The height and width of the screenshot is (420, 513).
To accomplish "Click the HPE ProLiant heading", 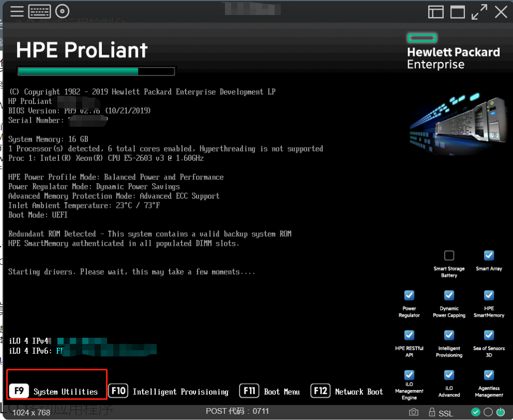I will pyautogui.click(x=82, y=50).
